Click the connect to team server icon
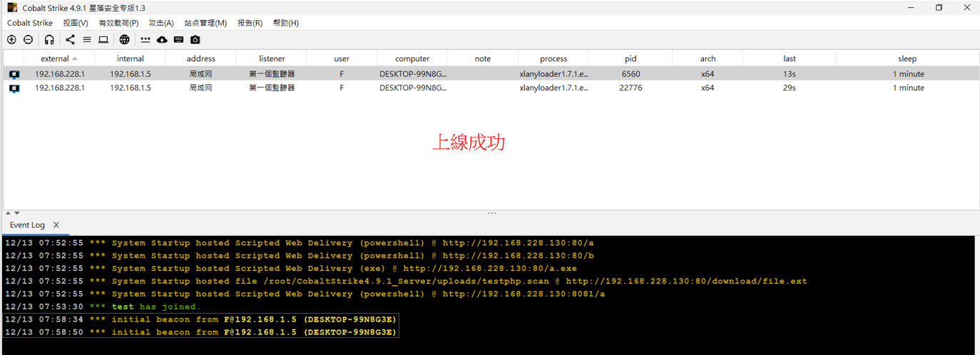Viewport: 980px width, 355px height. coord(11,40)
